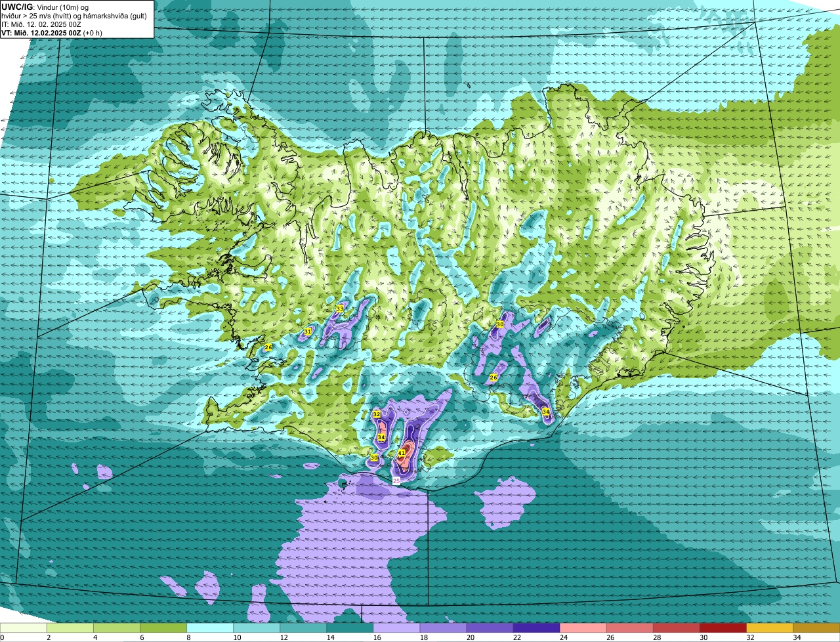Viewport: 840px width, 642px height.
Task: Click the 41 m/s peak gust label
Action: click(402, 453)
